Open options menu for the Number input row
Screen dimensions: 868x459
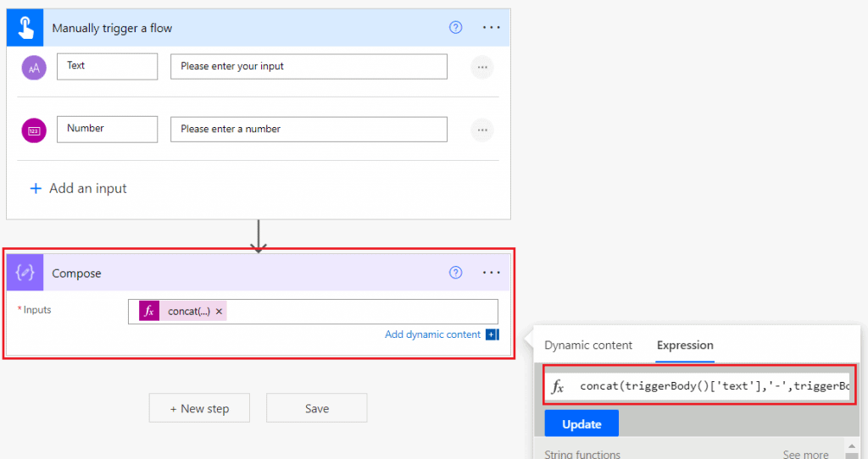482,130
